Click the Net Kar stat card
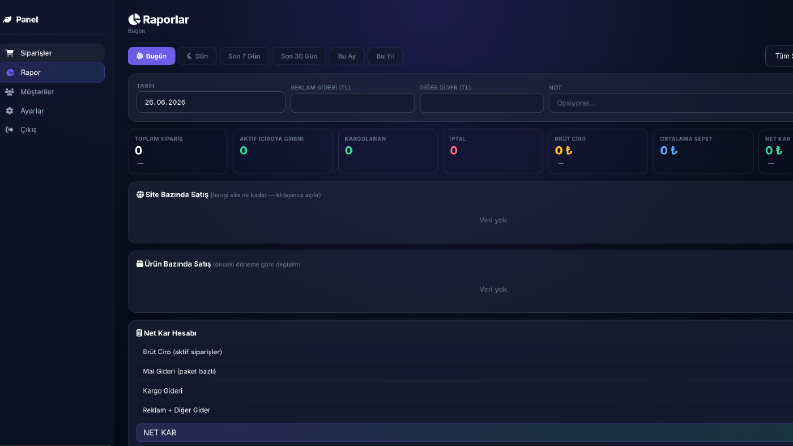This screenshot has width=793, height=446. pyautogui.click(x=776, y=151)
